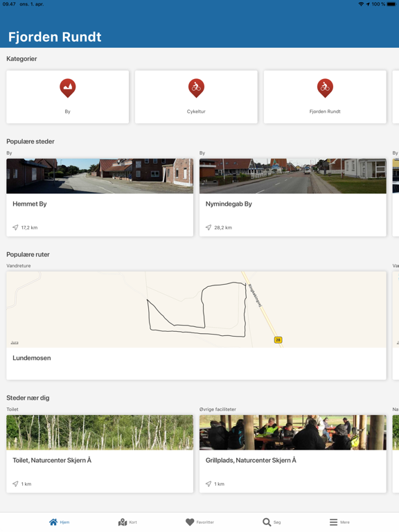Screen dimensions: 399x532
Task: Click the Fjorden Rundt app title
Action: point(55,37)
